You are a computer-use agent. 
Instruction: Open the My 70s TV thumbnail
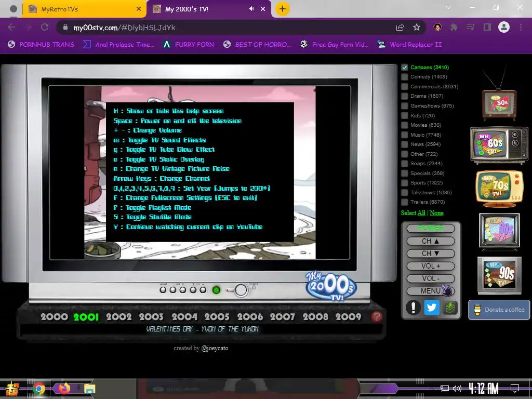coord(499,188)
